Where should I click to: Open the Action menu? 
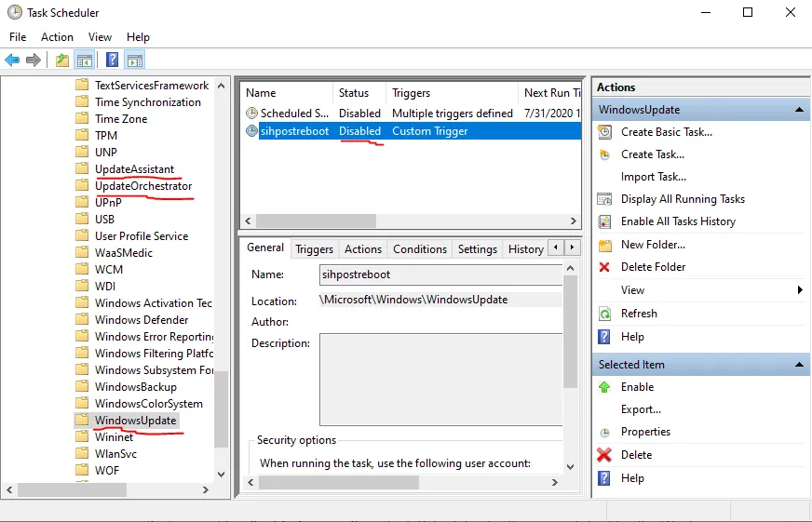57,37
